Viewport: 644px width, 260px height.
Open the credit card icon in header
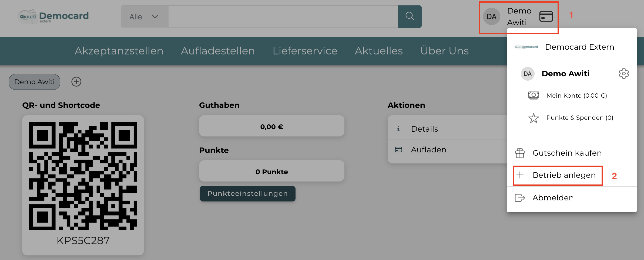point(546,16)
